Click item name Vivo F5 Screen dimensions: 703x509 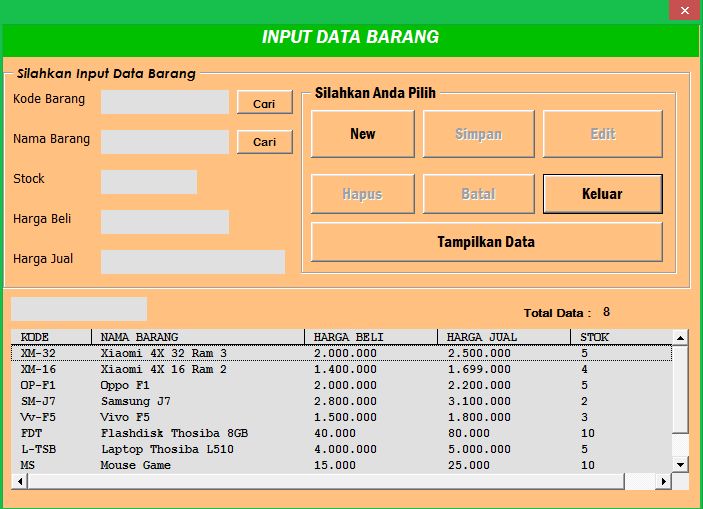coord(125,417)
